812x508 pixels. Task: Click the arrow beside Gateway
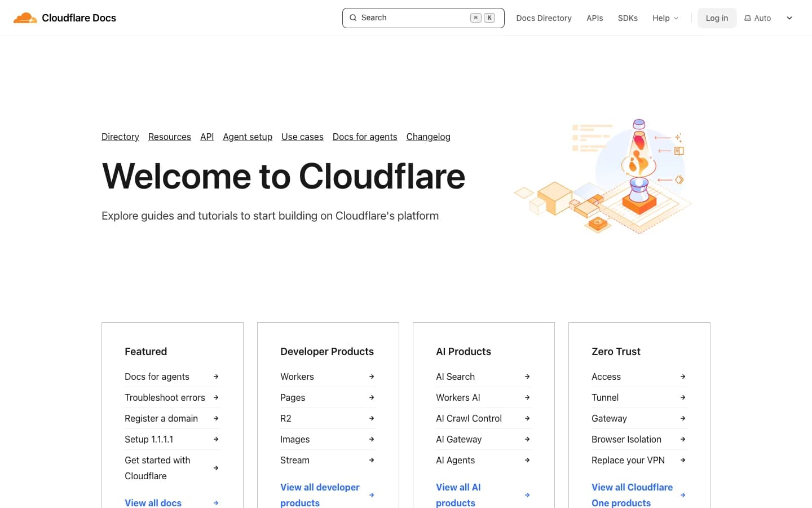tap(683, 418)
